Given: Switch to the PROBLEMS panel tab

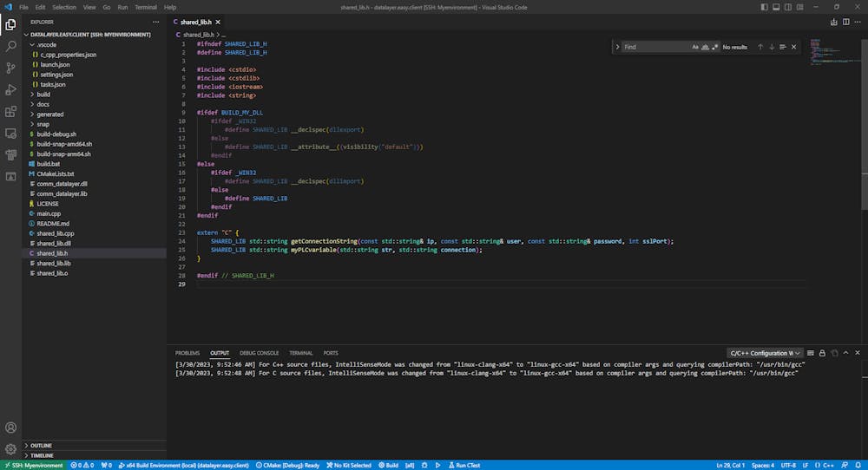Looking at the screenshot, I should (x=187, y=353).
